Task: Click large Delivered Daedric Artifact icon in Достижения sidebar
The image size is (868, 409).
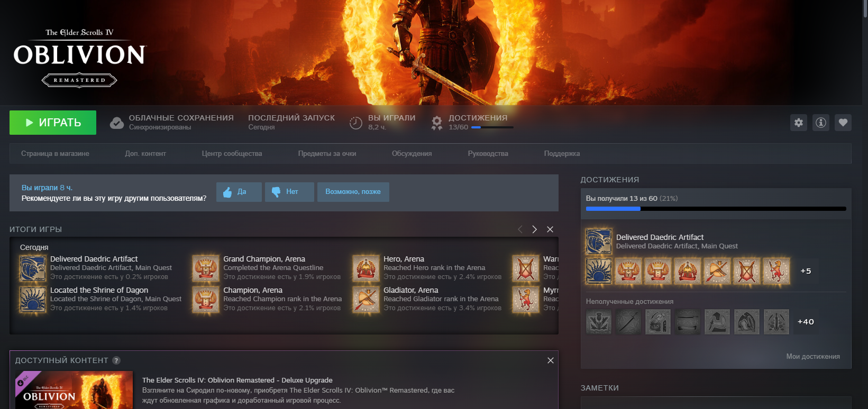Action: click(599, 241)
